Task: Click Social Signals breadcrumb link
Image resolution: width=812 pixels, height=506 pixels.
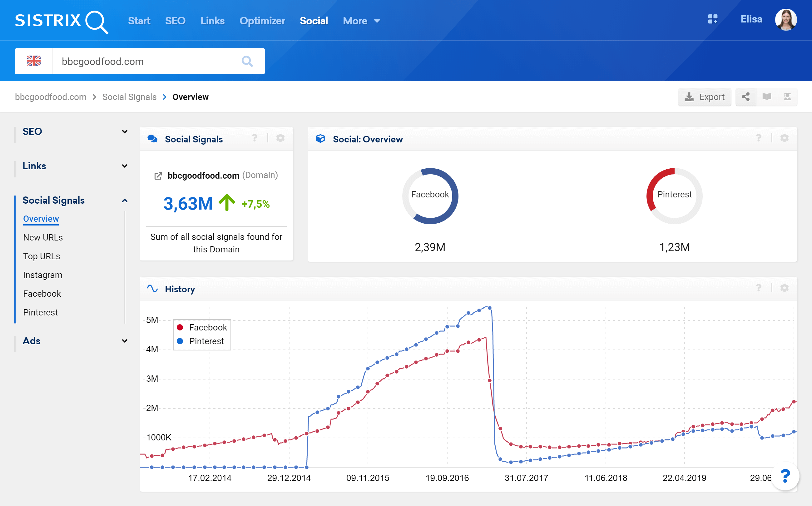Action: point(130,97)
